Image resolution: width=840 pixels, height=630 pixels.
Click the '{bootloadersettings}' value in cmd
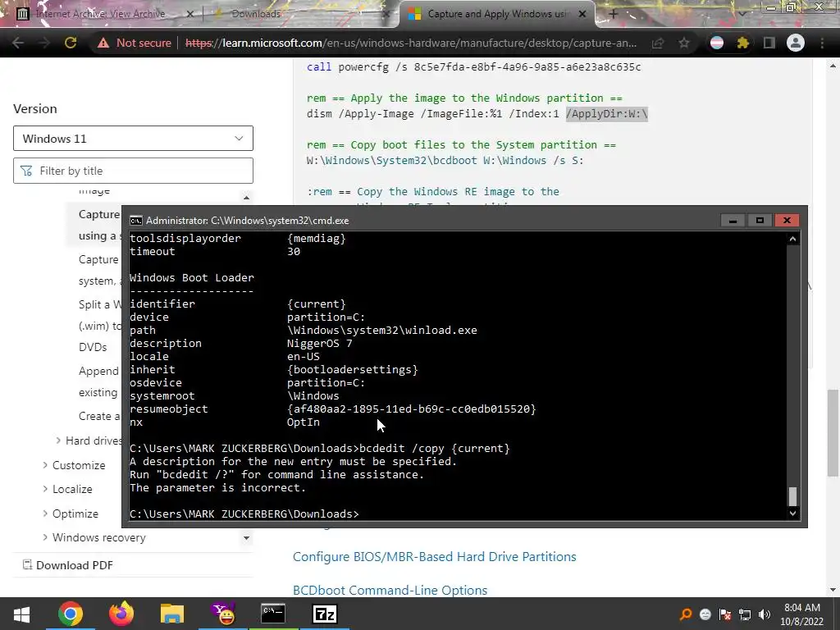(353, 370)
